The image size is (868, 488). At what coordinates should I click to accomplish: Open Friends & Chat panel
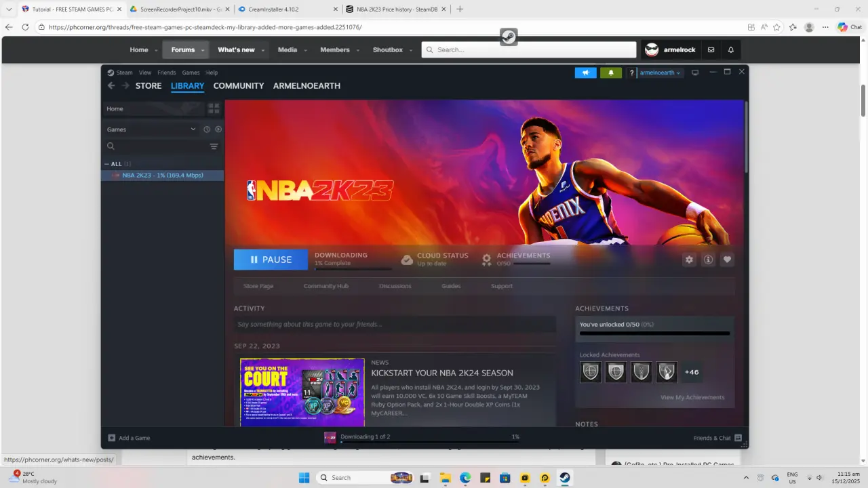click(x=717, y=438)
